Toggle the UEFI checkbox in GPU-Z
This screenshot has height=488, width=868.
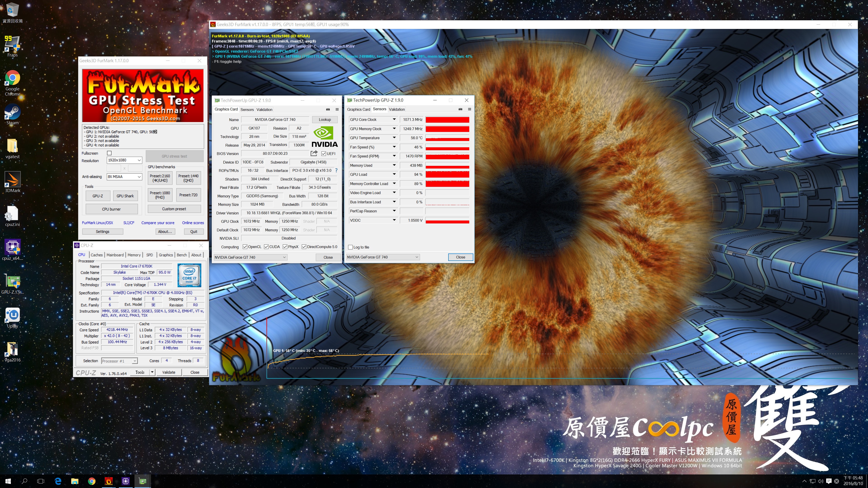323,154
